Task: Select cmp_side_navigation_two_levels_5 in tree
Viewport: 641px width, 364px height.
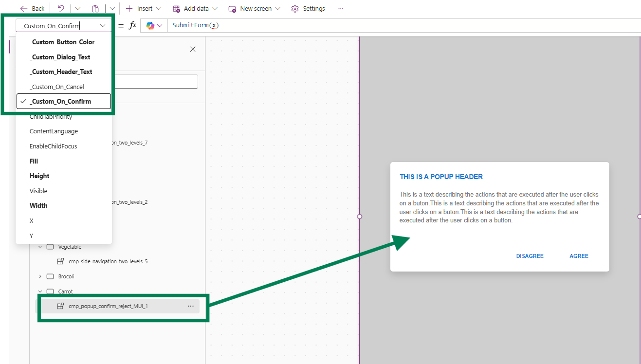Action: pyautogui.click(x=108, y=261)
